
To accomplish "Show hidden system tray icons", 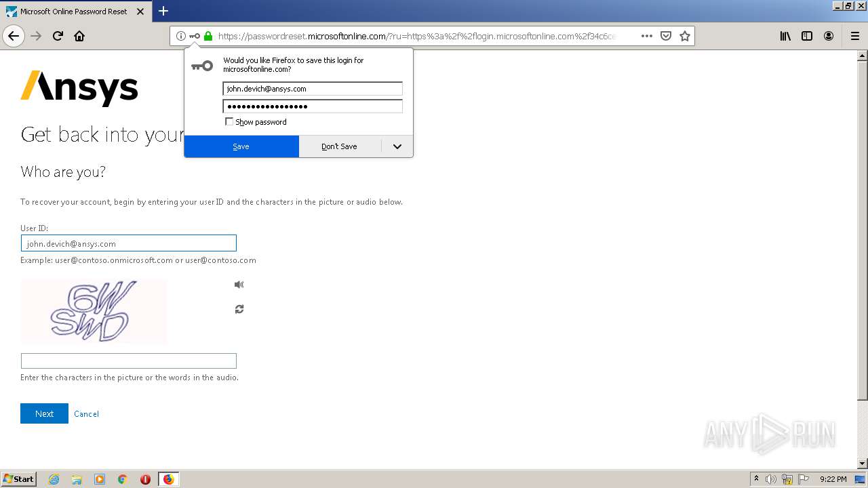I will click(756, 479).
